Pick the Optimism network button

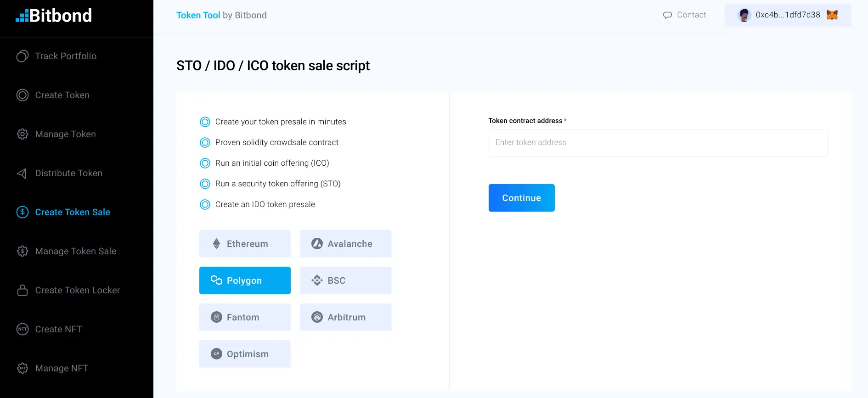coord(245,354)
